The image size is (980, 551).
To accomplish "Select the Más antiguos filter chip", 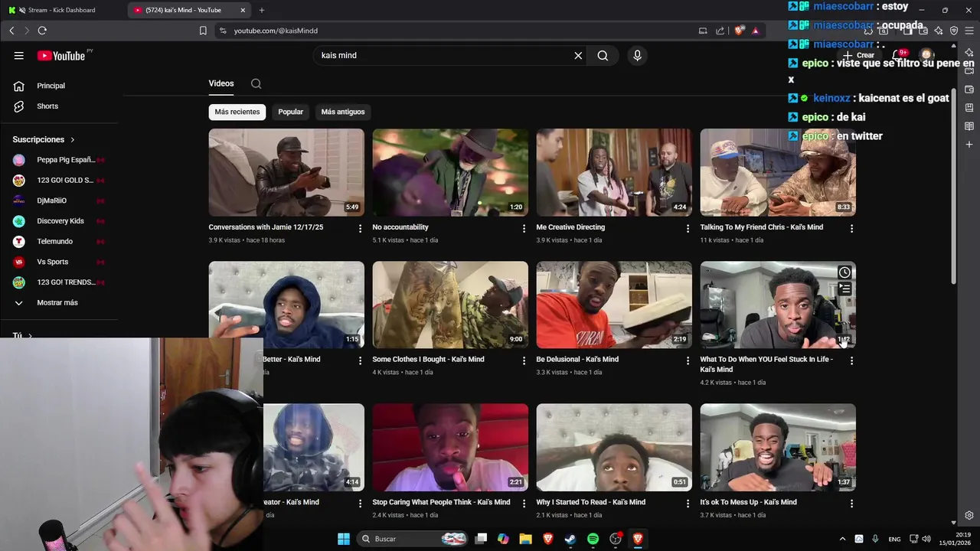I will tap(343, 112).
